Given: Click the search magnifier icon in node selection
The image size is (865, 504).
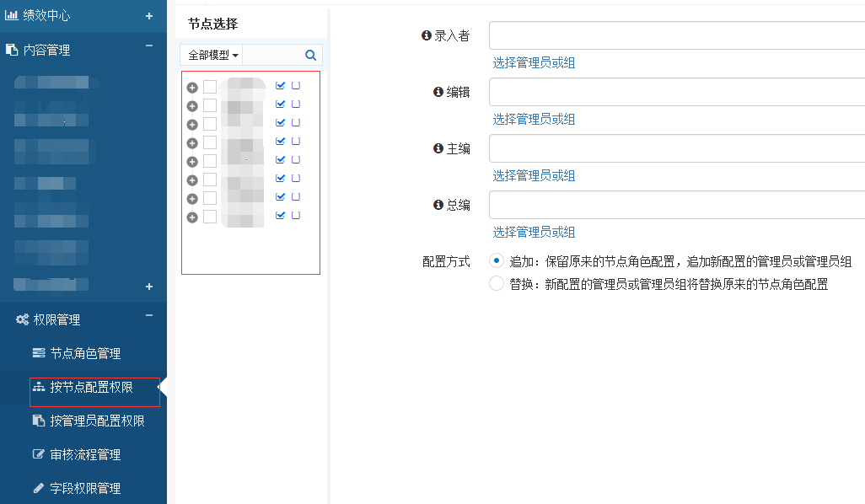Looking at the screenshot, I should coord(310,55).
